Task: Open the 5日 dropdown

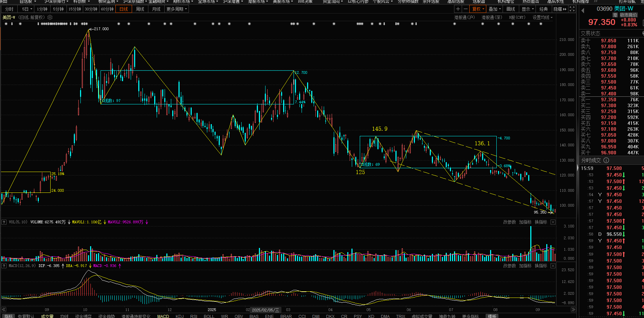Action: click(x=27, y=9)
